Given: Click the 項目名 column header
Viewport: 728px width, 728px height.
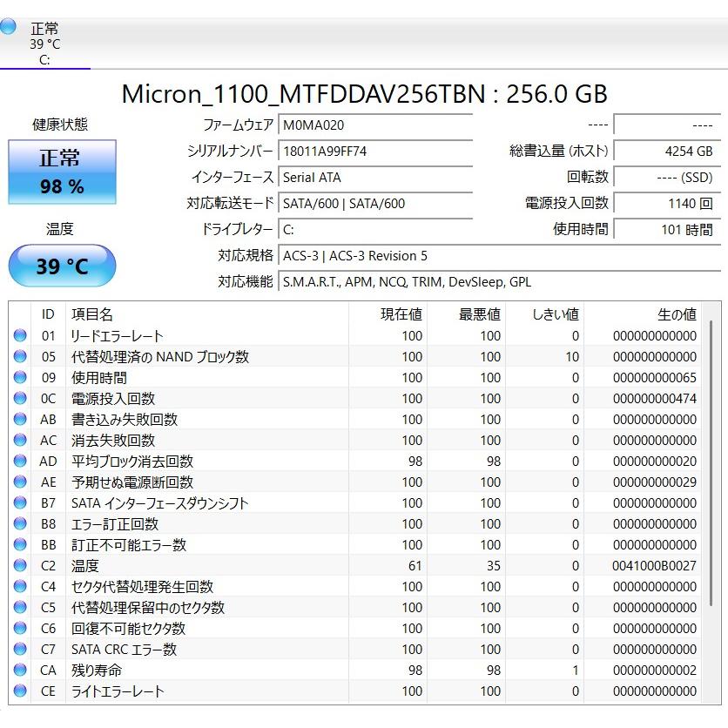Looking at the screenshot, I should point(207,314).
